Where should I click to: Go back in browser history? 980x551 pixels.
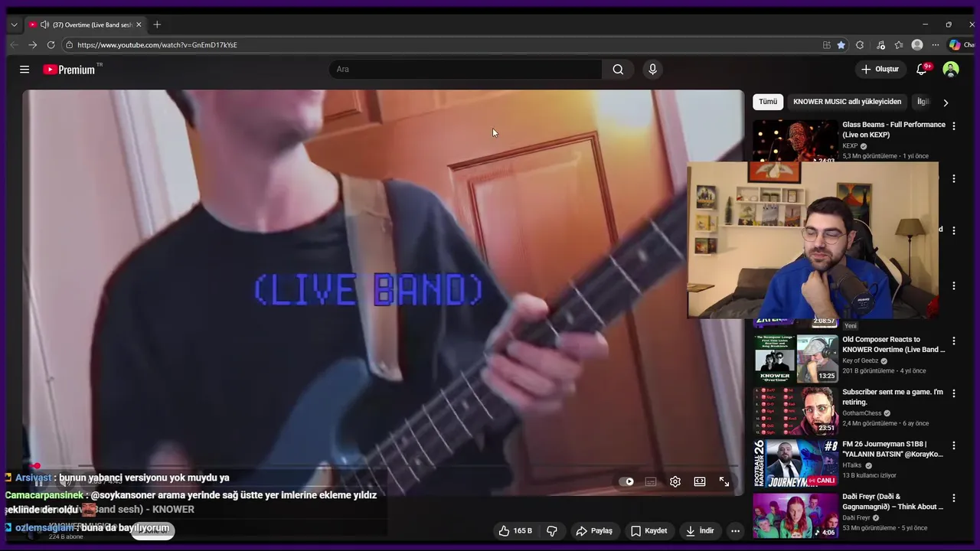coord(14,45)
